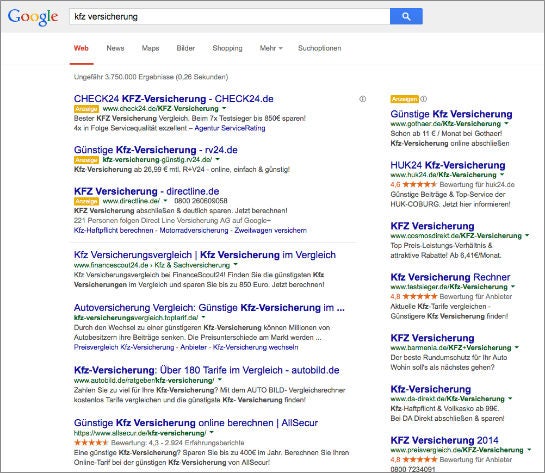Open barmenia KFZ Versicherung sidebar ad
The image size is (545, 473).
pyautogui.click(x=432, y=338)
